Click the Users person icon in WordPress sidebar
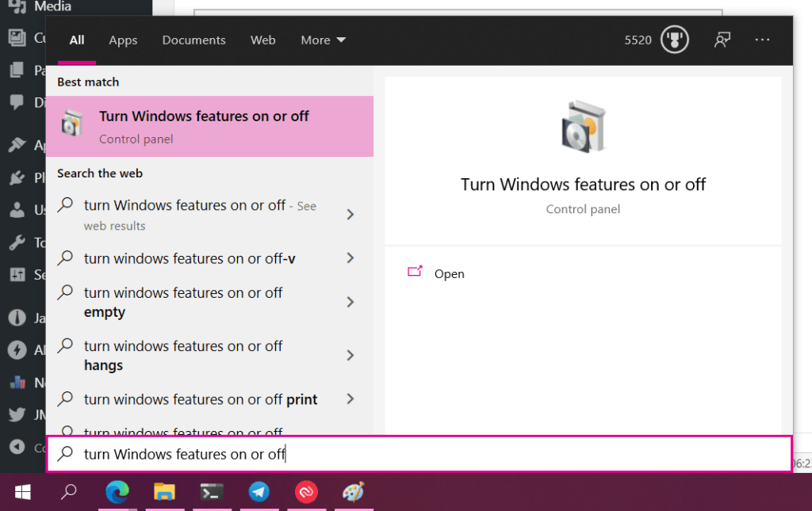Viewport: 812px width, 511px height. tap(17, 210)
